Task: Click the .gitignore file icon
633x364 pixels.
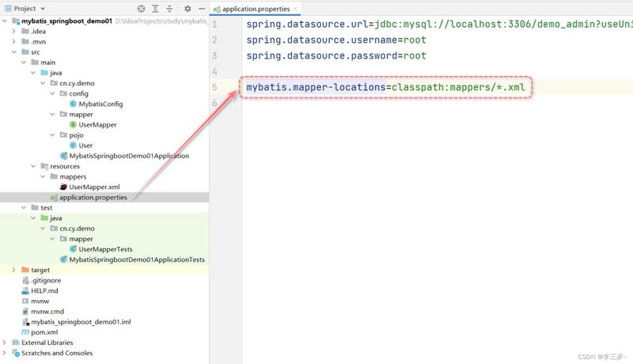Action: point(25,280)
